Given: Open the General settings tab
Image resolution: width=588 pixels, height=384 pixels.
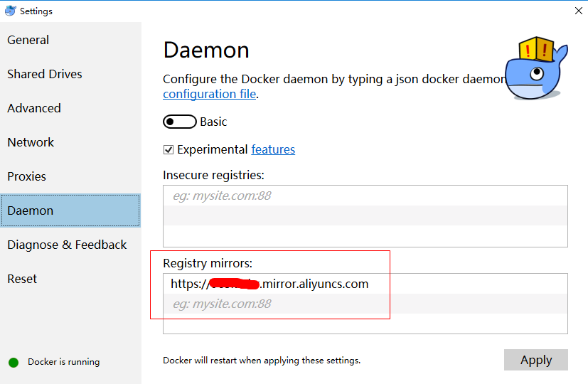Looking at the screenshot, I should click(x=28, y=40).
